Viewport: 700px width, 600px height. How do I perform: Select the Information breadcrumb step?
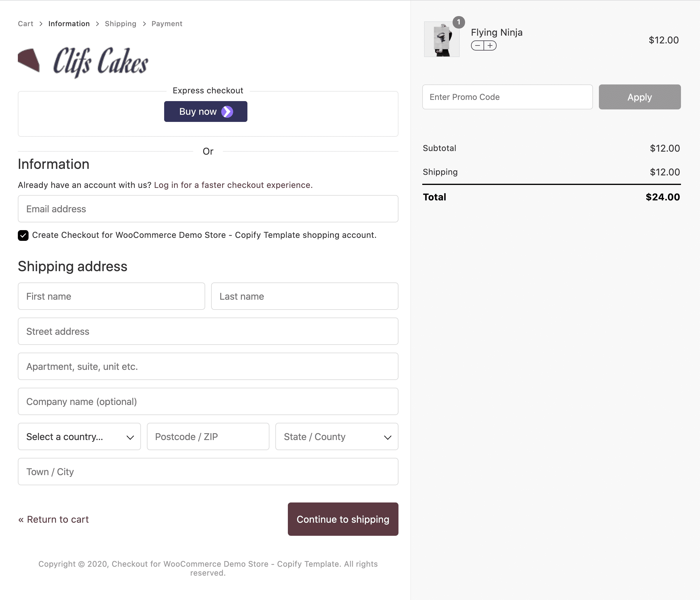[x=69, y=24]
